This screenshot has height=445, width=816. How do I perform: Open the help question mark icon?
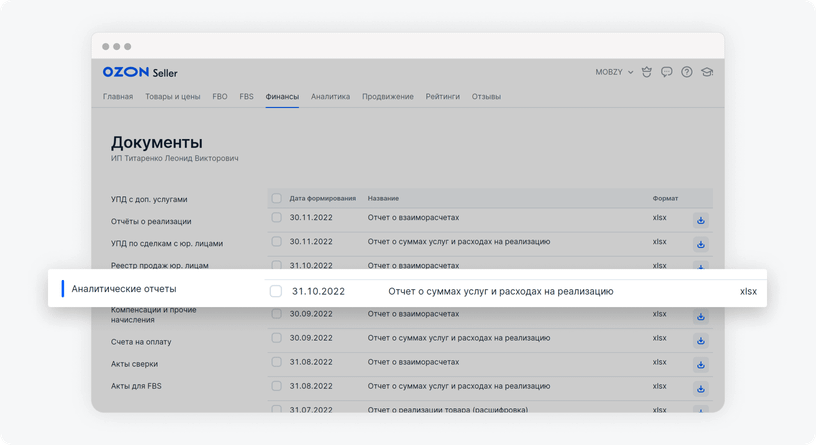[x=687, y=72]
